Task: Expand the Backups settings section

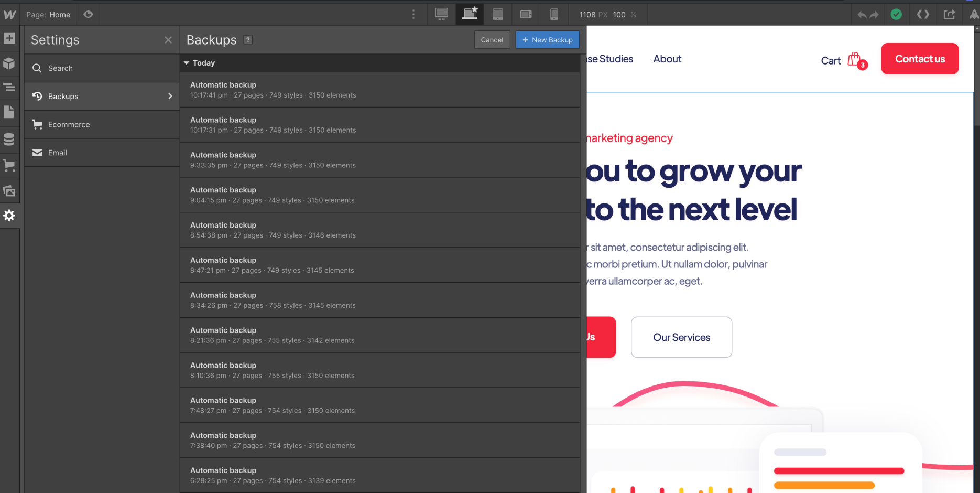Action: (x=102, y=96)
